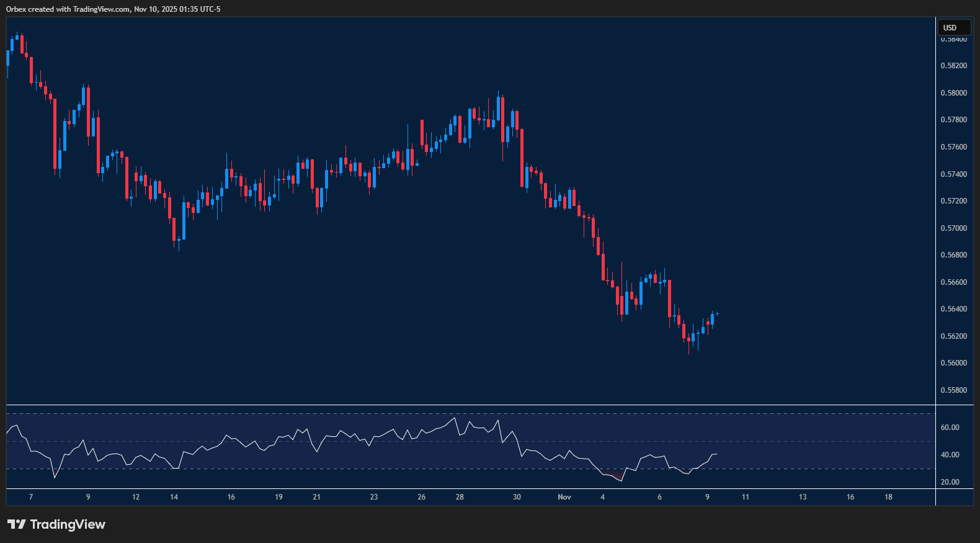Select the 60.00 RSI scale label
980x543 pixels.
(950, 428)
